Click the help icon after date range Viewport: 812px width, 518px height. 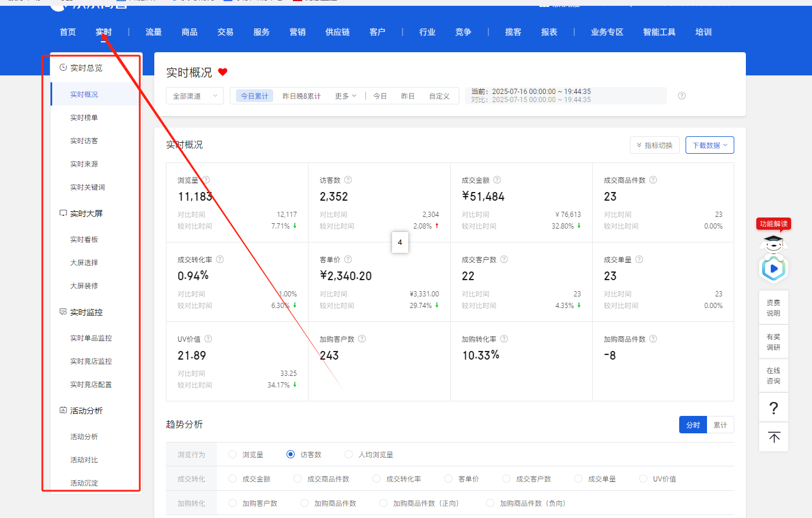pos(681,96)
